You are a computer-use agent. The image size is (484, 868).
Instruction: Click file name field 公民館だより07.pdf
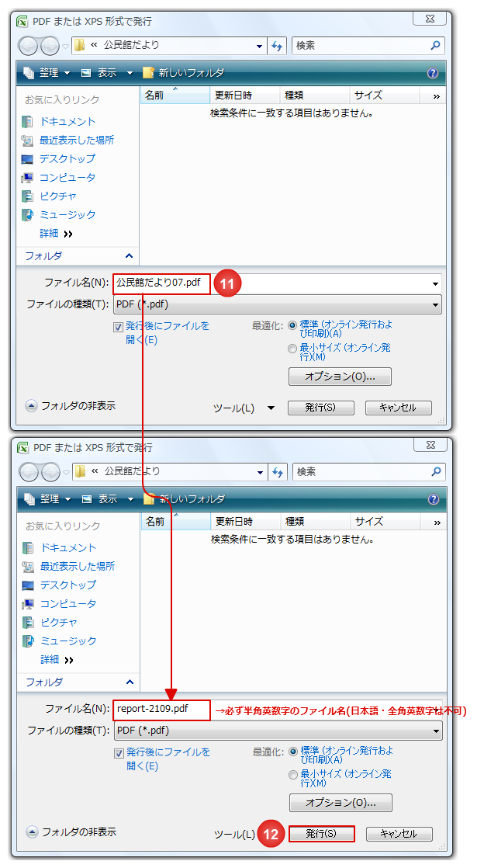161,284
